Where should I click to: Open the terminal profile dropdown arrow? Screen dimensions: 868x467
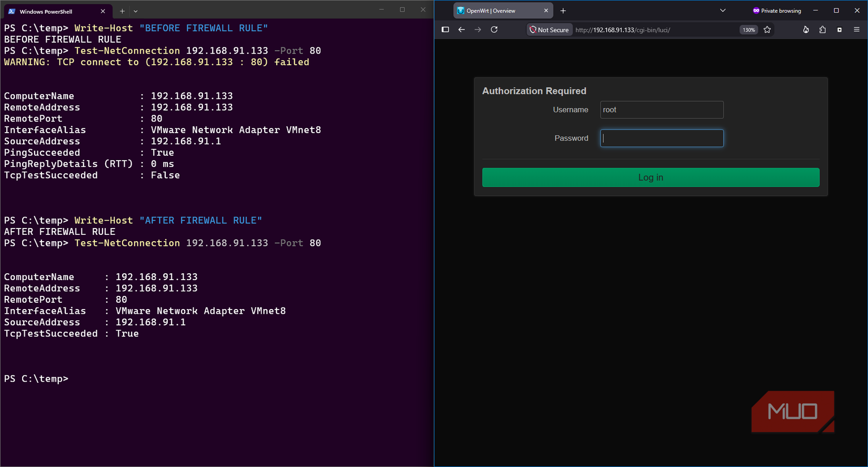(x=136, y=11)
